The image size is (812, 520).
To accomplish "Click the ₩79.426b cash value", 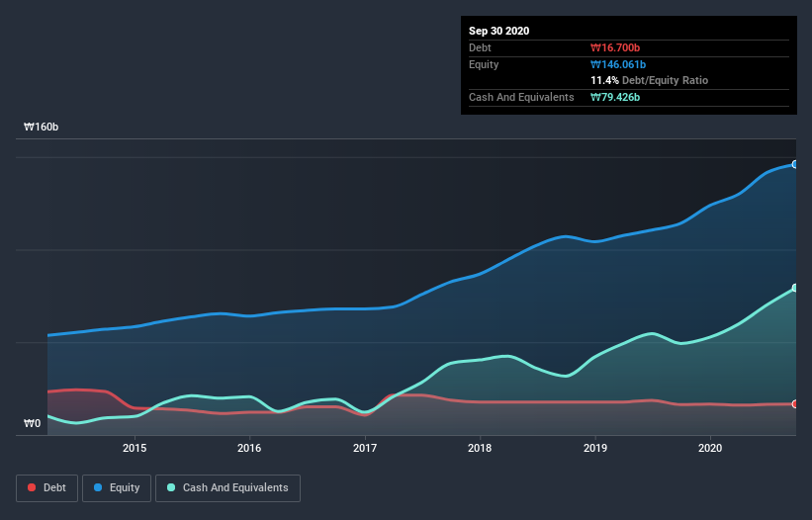I will click(615, 97).
